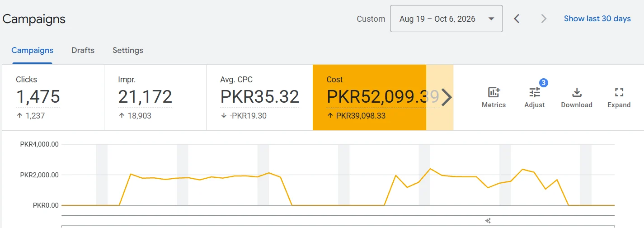Screen dimensions: 644x228
Task: Click the Campaigns page heading
Action: (x=34, y=19)
